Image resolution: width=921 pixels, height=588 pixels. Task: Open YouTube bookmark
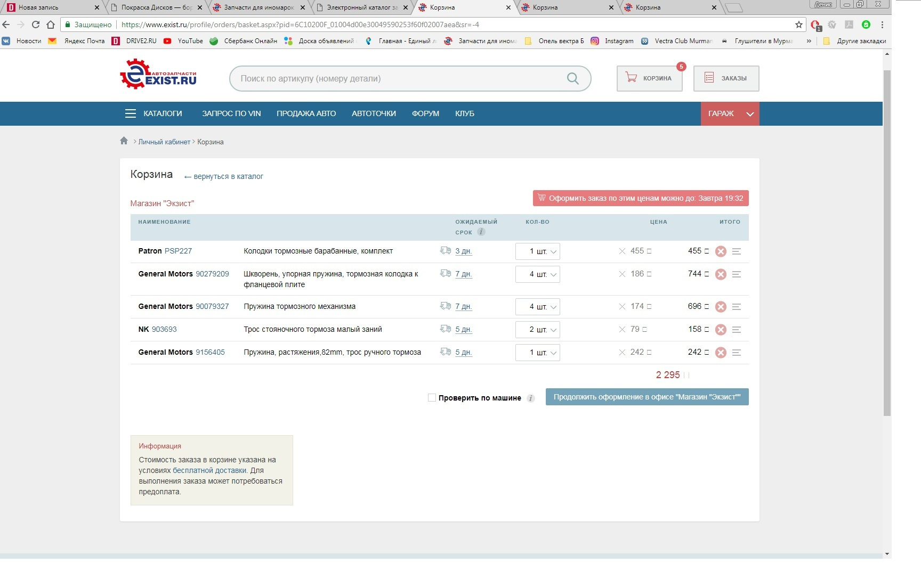(183, 41)
